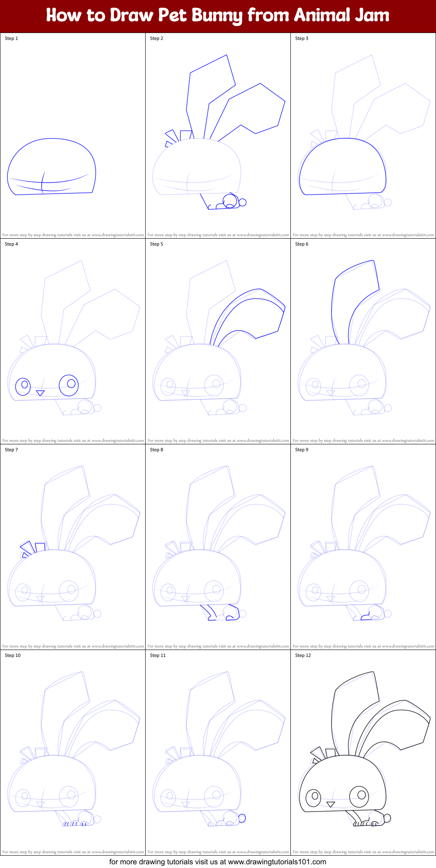436x868 pixels.
Task: Open the Step 7 hair tuft drawing
Action: tap(33, 549)
